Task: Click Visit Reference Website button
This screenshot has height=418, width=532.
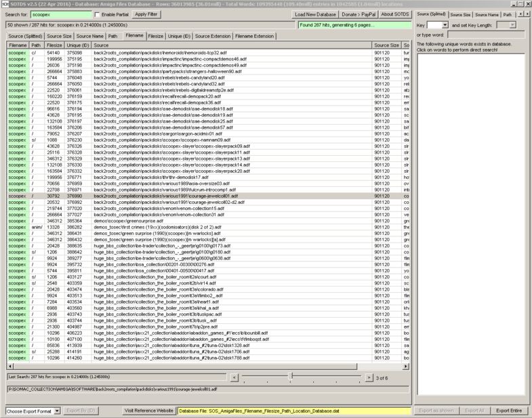Action: point(148,411)
